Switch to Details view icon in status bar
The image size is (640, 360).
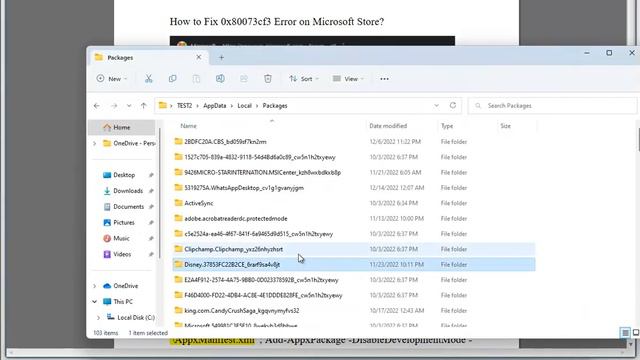click(625, 333)
